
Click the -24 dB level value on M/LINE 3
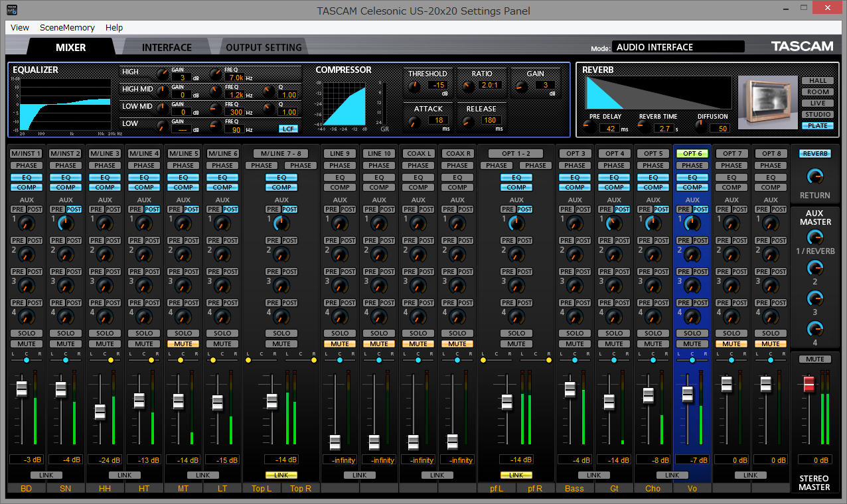coord(105,460)
